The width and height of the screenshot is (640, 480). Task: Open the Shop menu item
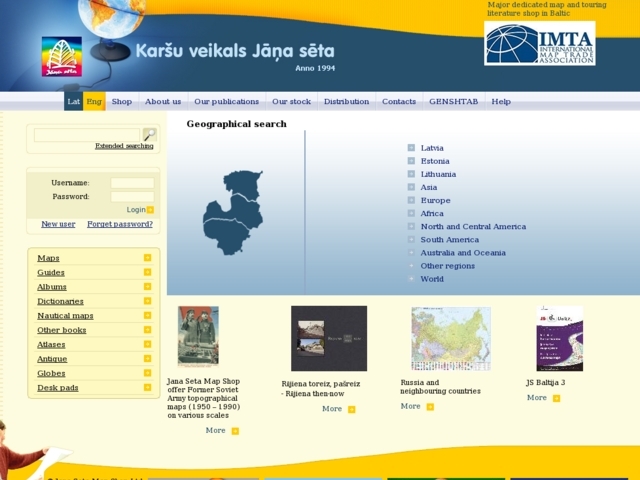122,101
